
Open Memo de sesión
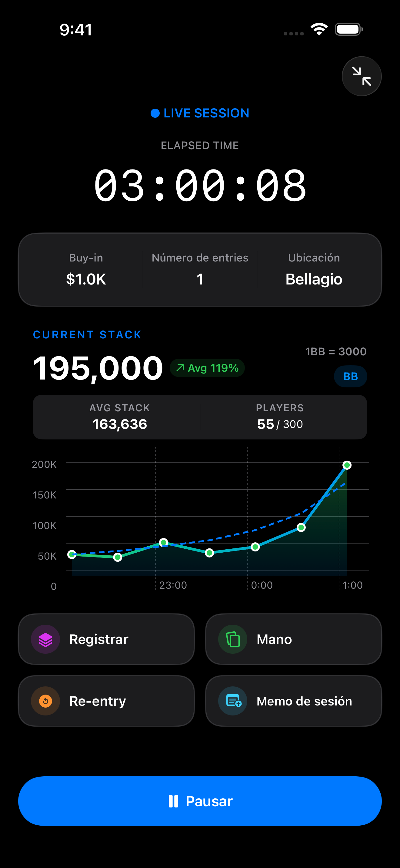tap(293, 701)
